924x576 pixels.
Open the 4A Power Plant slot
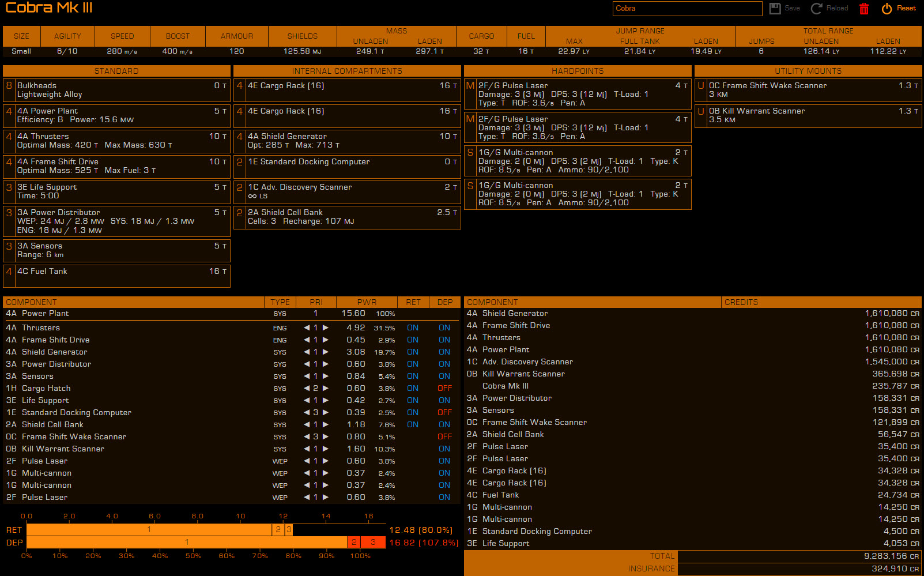(116, 115)
